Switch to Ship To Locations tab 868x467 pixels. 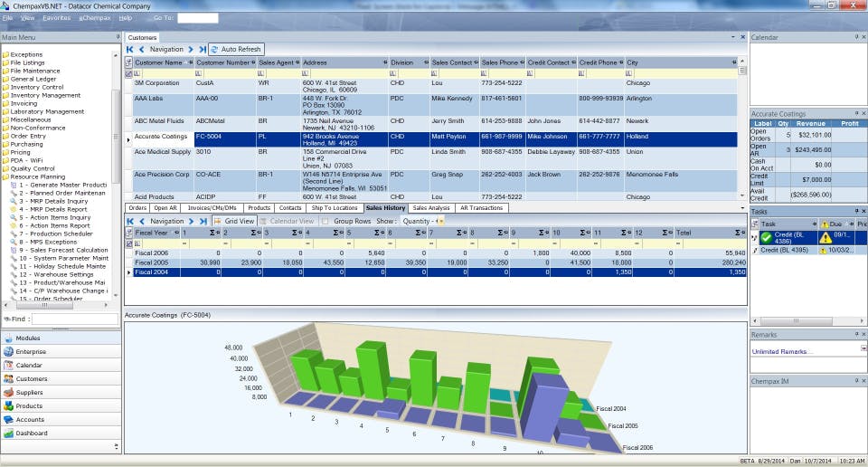coord(335,208)
